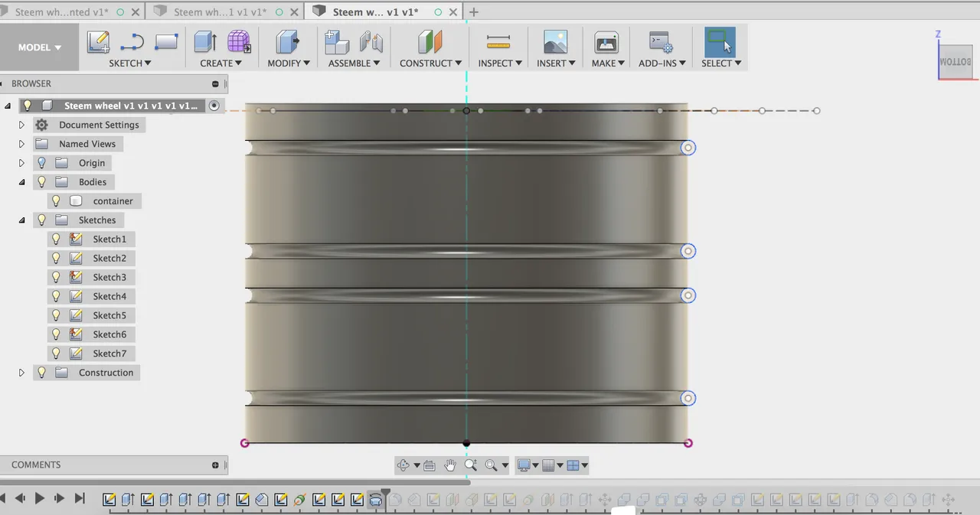Collapse the Browser panel with its dot button

(x=215, y=84)
